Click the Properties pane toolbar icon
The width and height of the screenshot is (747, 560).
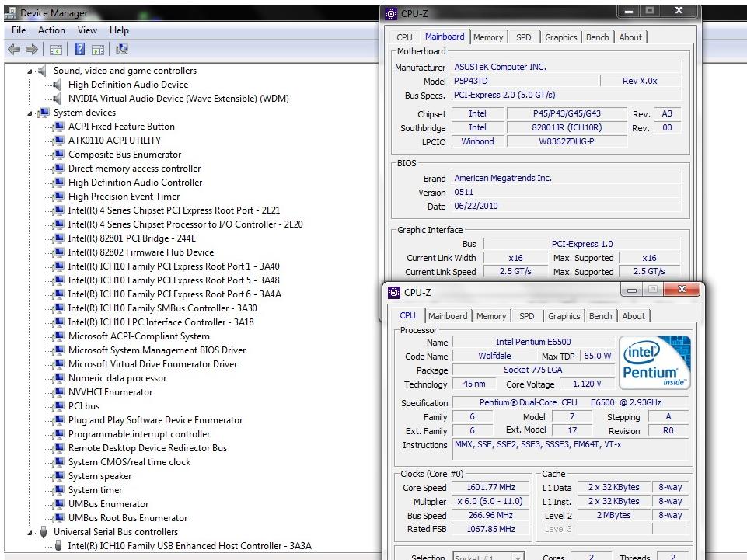tap(98, 49)
